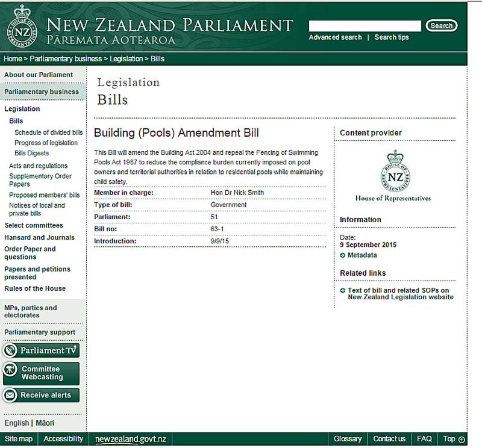Viewport: 482px width, 448px height.
Task: Open Accessibility in footer
Action: pyautogui.click(x=63, y=439)
